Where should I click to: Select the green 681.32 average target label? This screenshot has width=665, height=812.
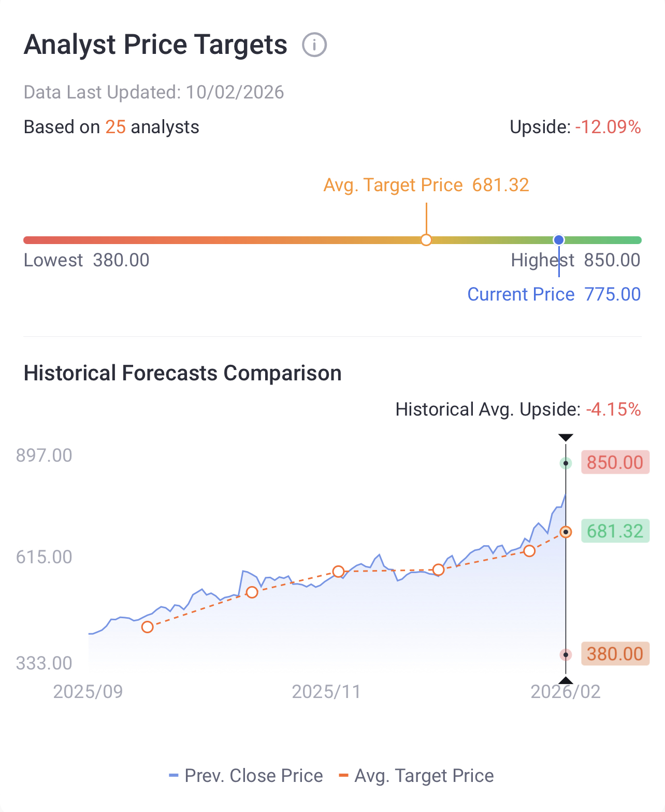click(615, 531)
